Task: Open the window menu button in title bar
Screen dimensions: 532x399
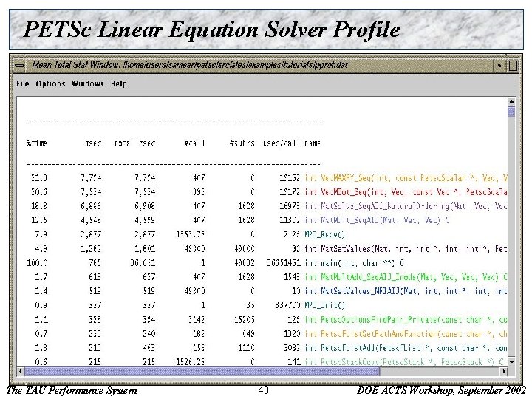Action: (x=19, y=65)
